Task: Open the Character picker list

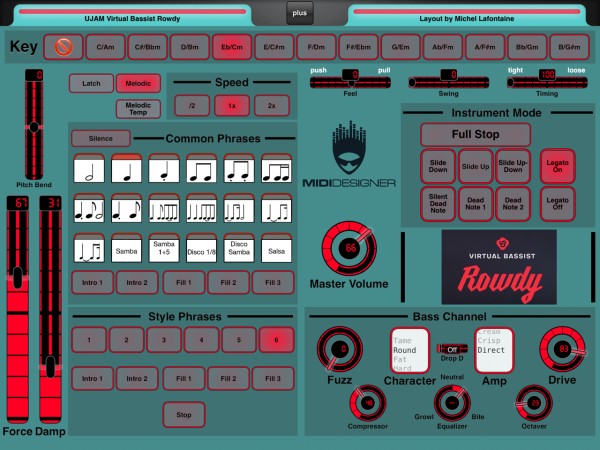Action: coord(409,350)
